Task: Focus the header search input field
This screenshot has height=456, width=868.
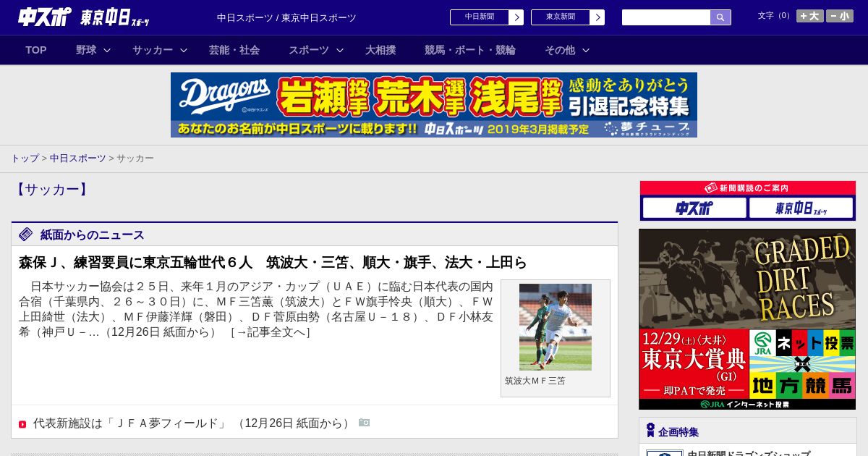Action: tap(666, 17)
